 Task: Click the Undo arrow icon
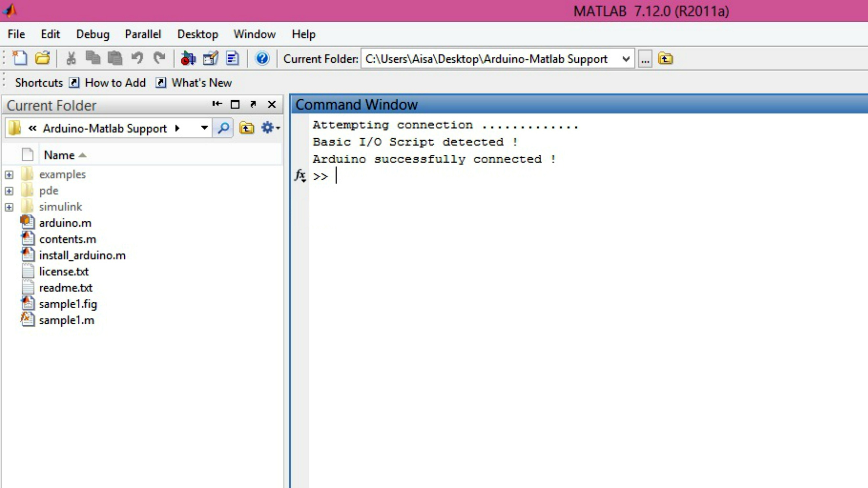point(137,58)
